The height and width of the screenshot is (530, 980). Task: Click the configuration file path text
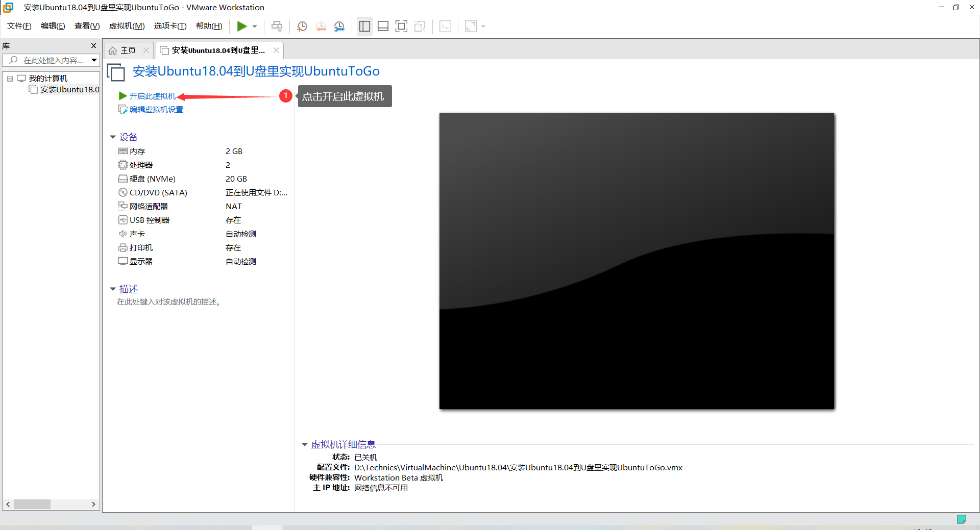(518, 467)
